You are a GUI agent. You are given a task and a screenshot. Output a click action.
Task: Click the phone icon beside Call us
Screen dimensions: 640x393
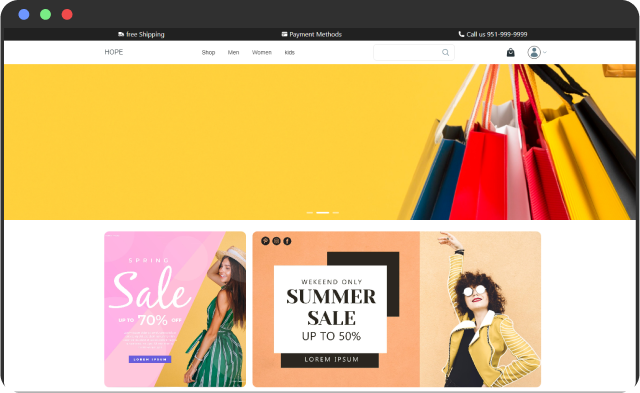pos(461,34)
